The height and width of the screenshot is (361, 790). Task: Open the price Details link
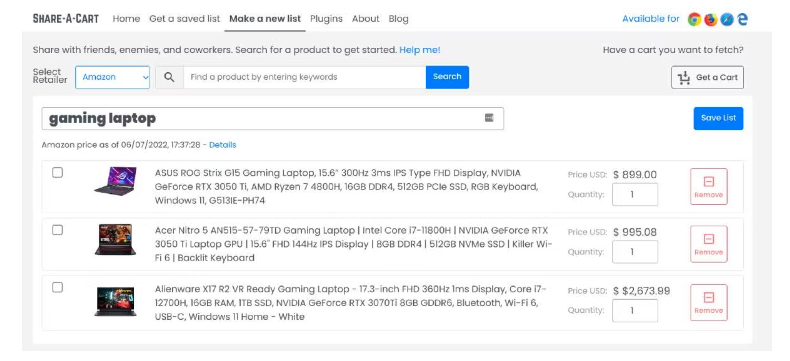click(223, 145)
